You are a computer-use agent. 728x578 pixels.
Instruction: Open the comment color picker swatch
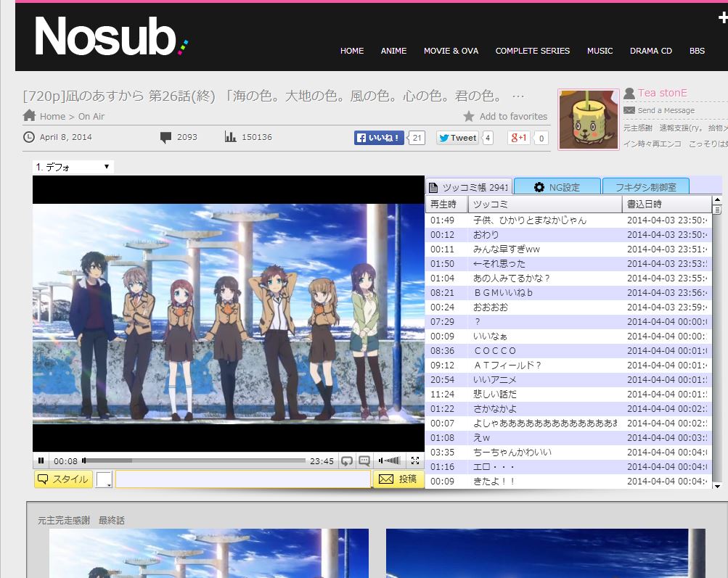(x=104, y=479)
